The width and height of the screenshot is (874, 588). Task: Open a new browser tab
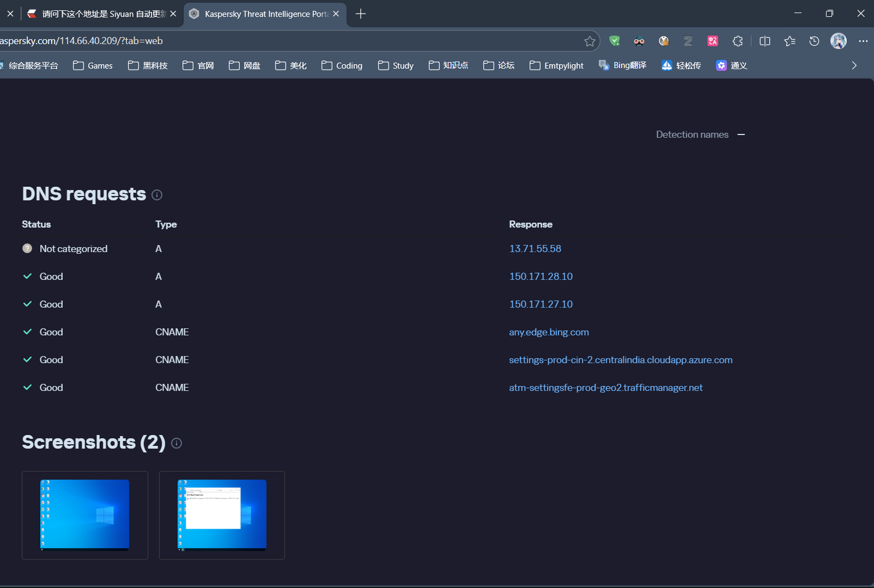pos(361,14)
